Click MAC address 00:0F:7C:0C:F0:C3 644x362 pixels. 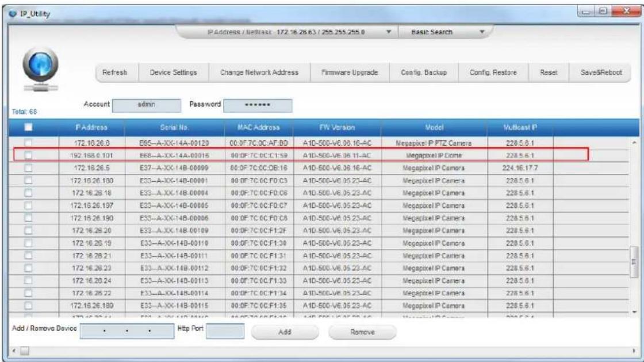259,180
